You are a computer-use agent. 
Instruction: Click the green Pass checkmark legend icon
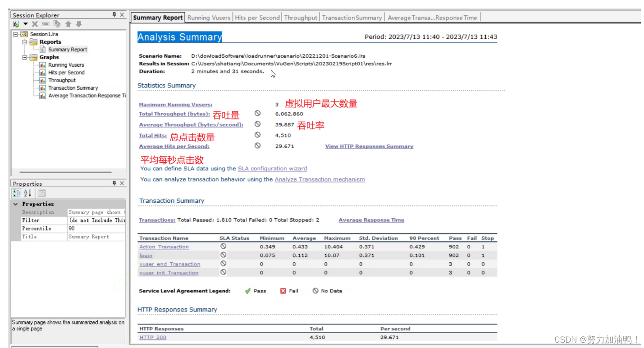pyautogui.click(x=247, y=291)
